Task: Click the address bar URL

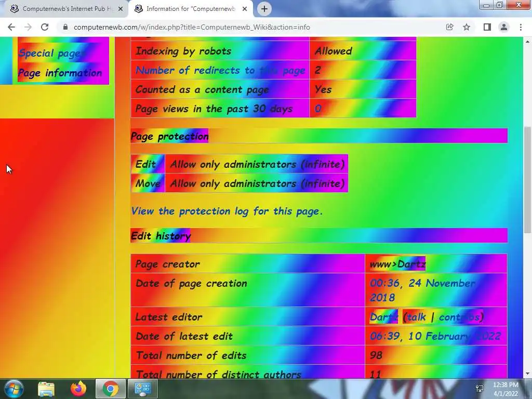Action: 192,27
